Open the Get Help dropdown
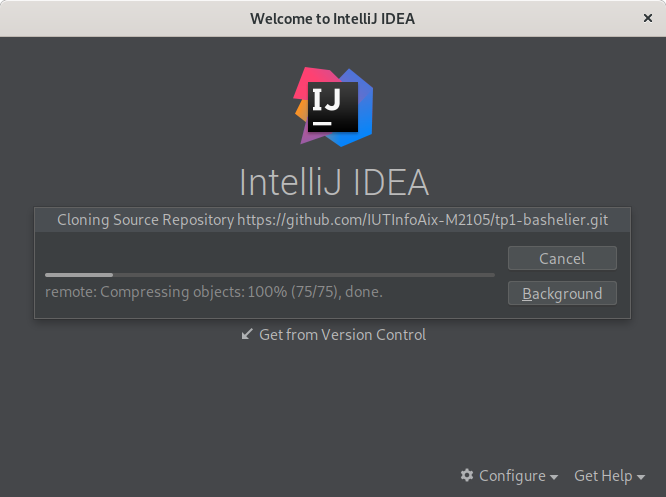Viewport: 666px width, 497px height. [x=610, y=476]
